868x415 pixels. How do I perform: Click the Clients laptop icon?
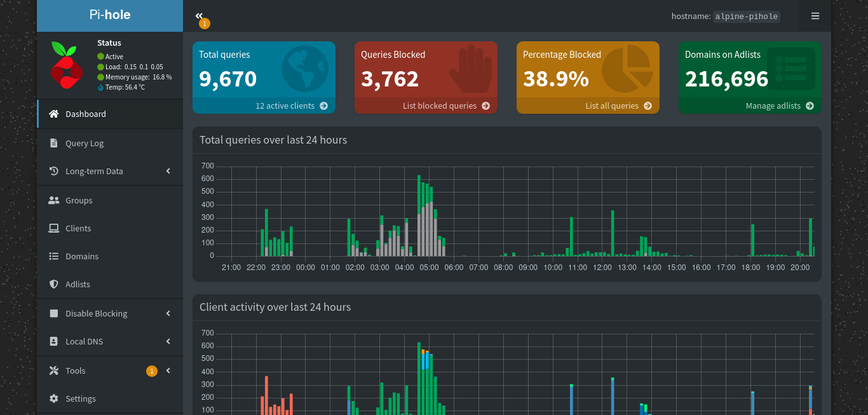(x=54, y=228)
